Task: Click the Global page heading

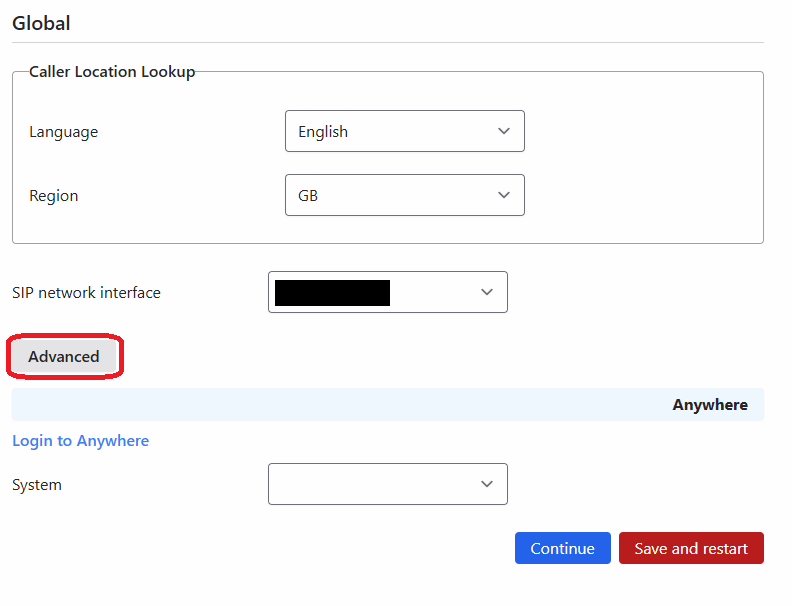Action: (41, 23)
